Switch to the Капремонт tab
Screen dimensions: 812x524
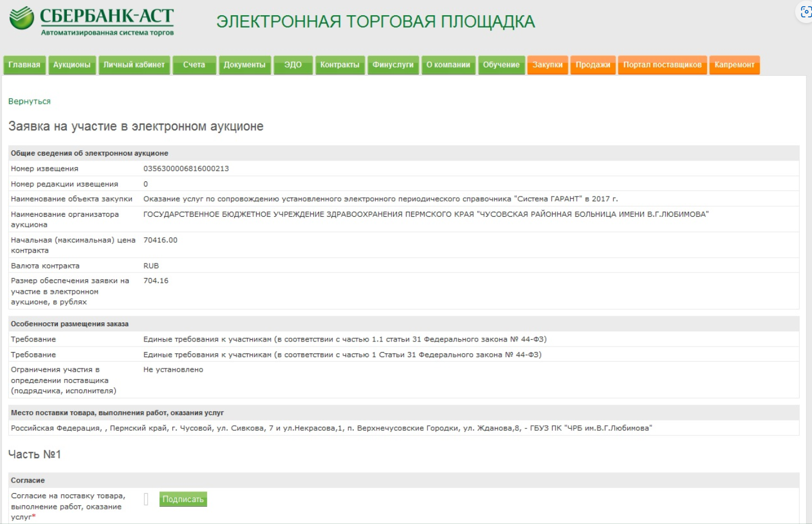(x=735, y=65)
